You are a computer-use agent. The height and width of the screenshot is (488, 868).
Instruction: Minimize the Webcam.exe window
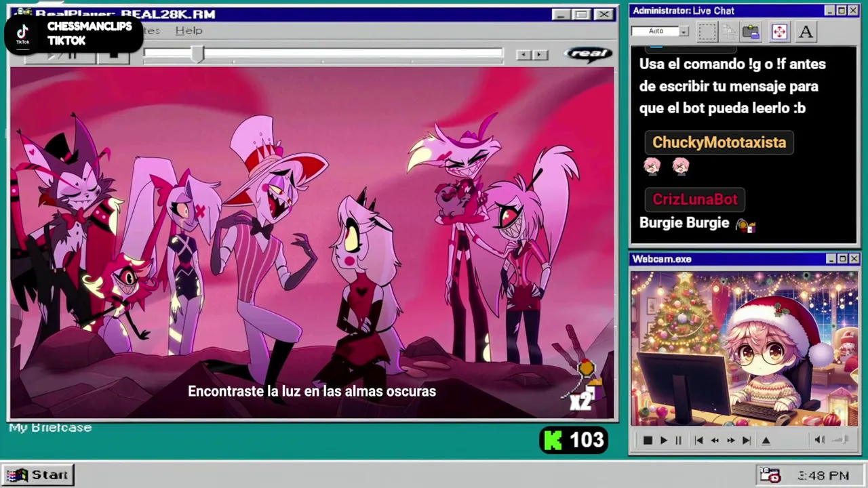(x=831, y=259)
